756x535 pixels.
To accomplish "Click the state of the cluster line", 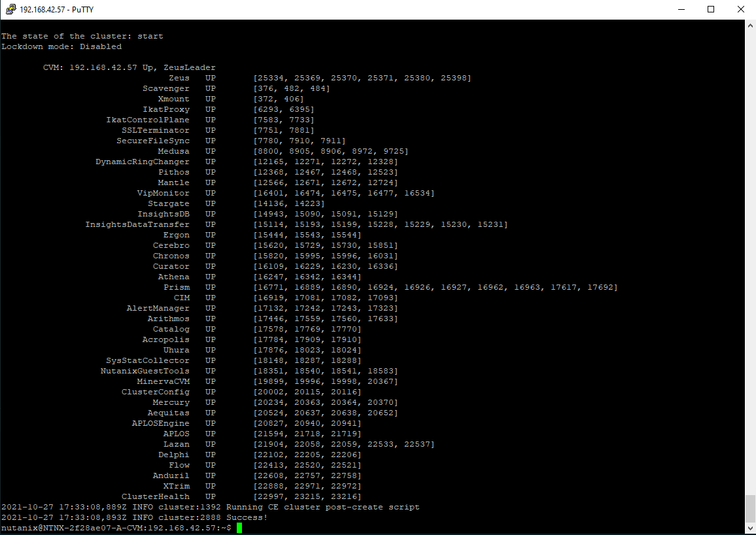I will coord(82,36).
